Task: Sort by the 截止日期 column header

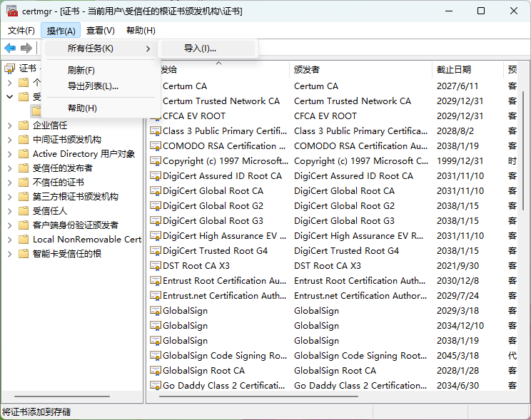Action: pos(468,69)
